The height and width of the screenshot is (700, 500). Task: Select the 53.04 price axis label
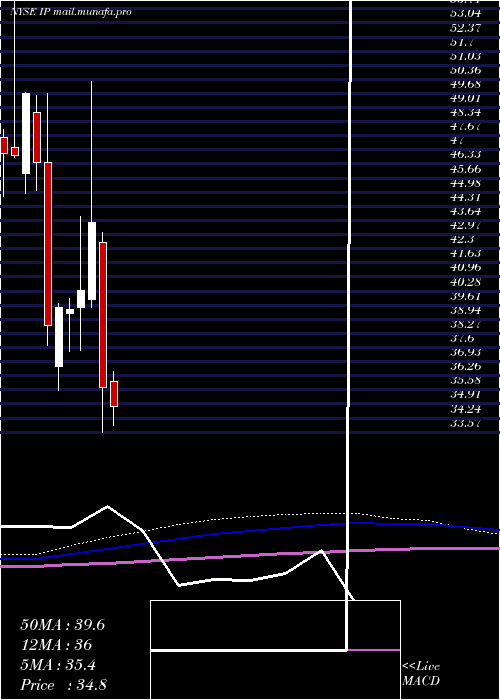(x=465, y=13)
